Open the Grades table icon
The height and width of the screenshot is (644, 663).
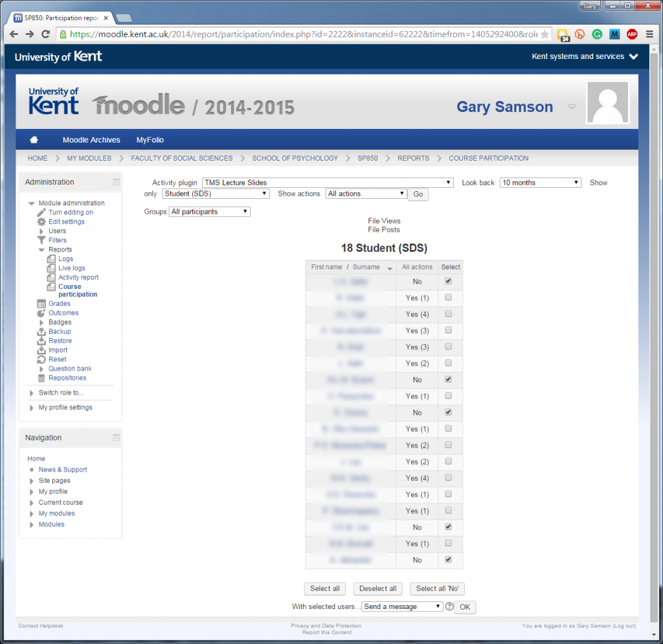41,303
